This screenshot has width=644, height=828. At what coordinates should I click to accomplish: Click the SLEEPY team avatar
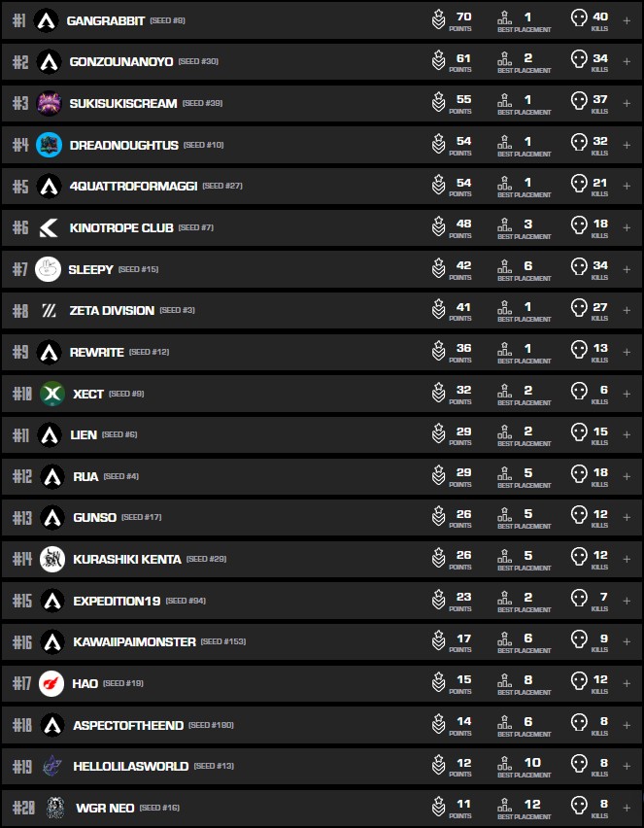48,269
